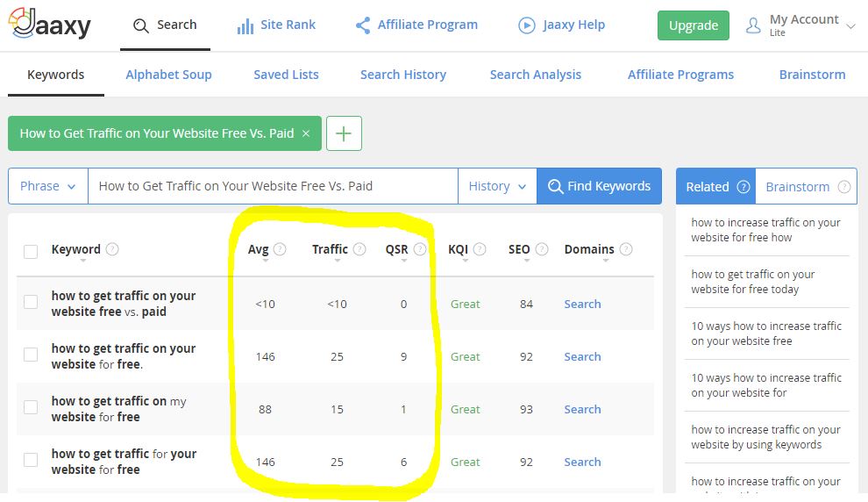Search domains for 'traffic for your website' keyword
This screenshot has height=502, width=868.
pos(582,463)
